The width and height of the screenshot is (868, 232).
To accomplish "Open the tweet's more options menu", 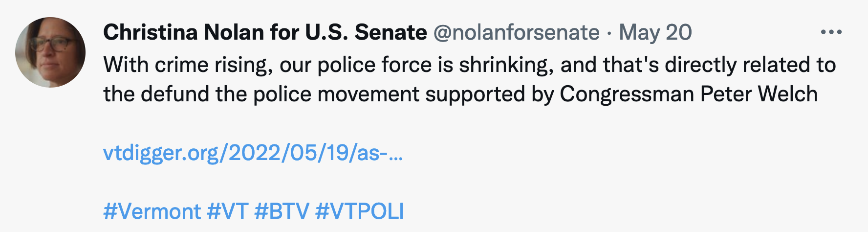I will coord(831,33).
